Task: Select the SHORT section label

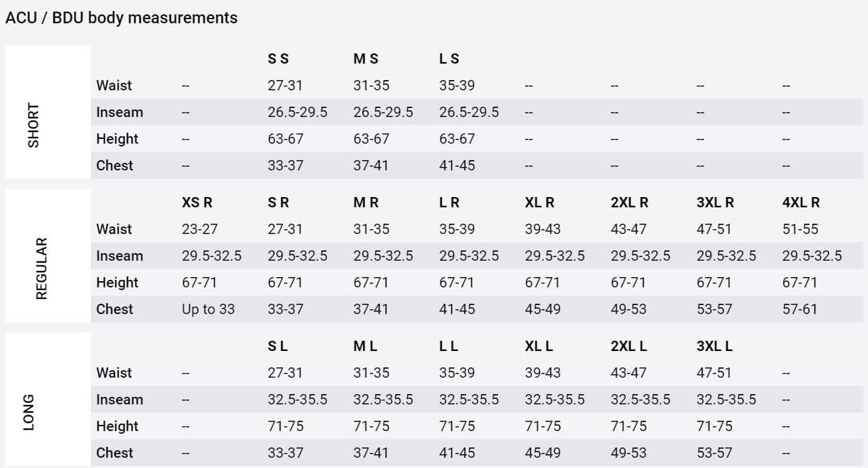Action: click(34, 125)
